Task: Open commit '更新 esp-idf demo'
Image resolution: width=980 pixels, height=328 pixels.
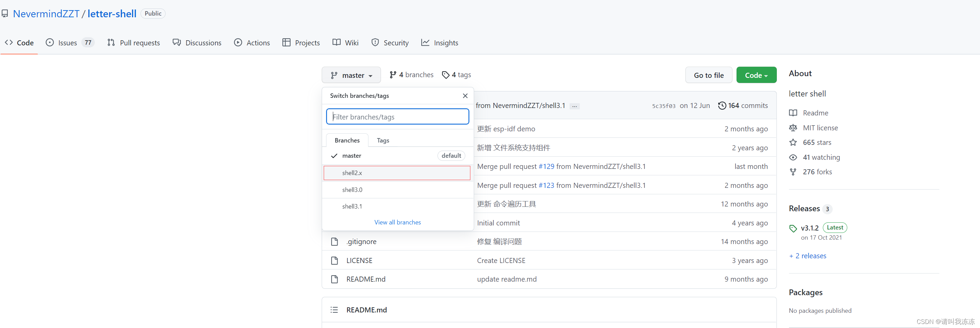Action: coord(506,129)
